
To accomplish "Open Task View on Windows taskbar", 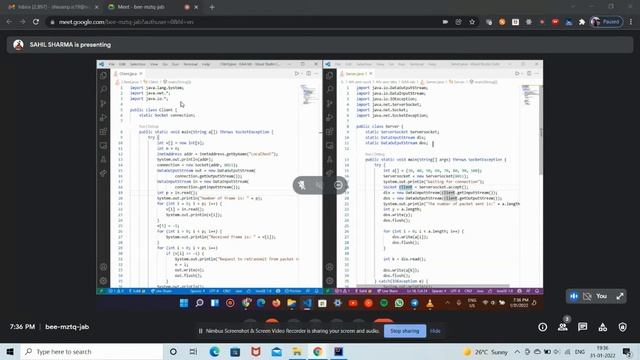I will tap(193, 352).
